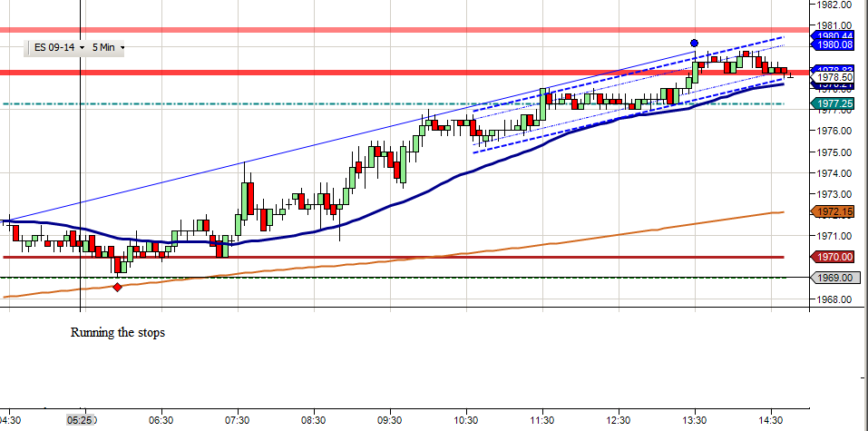
Task: Click the 1982.00 price axis label
Action: (836, 5)
